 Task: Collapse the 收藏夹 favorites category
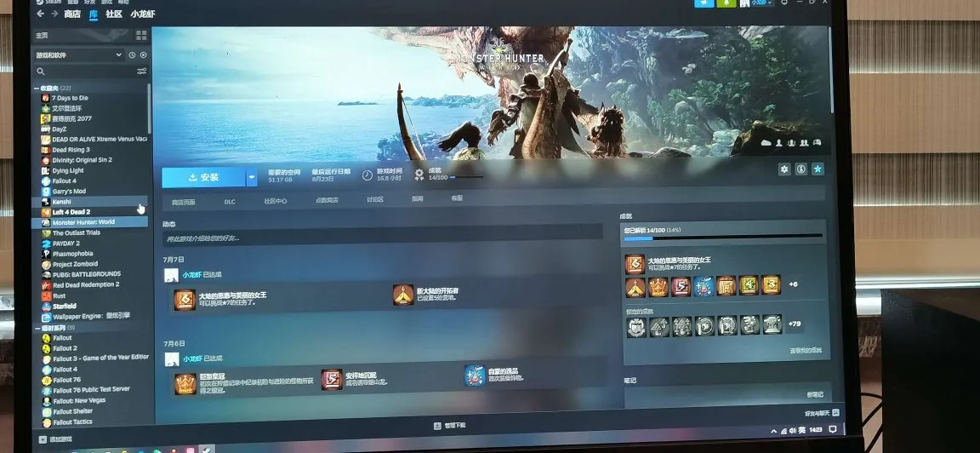(x=37, y=88)
